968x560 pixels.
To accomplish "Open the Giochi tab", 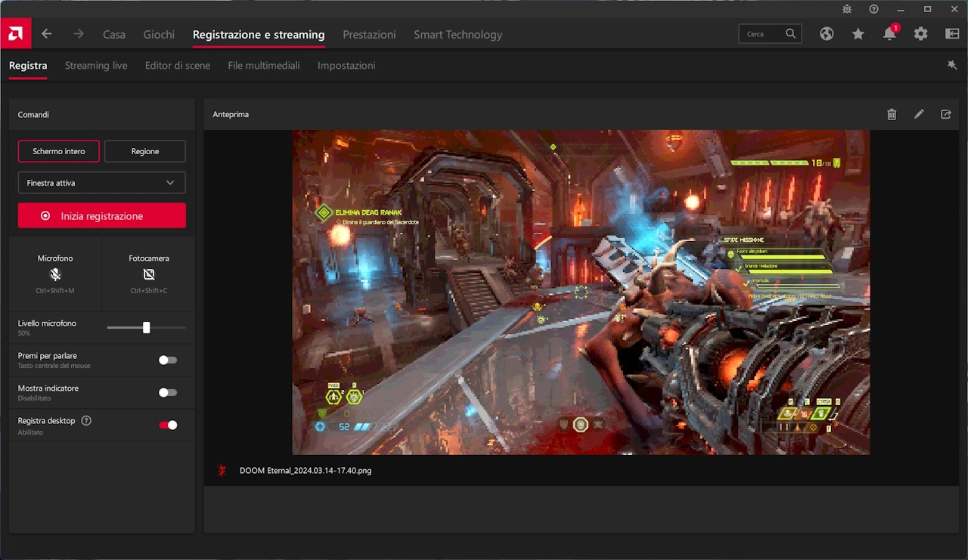I will click(159, 35).
